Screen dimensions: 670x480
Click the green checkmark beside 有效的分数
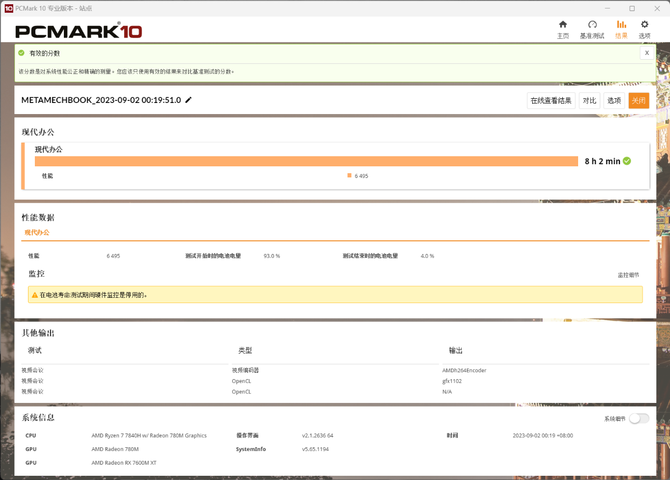(x=21, y=53)
